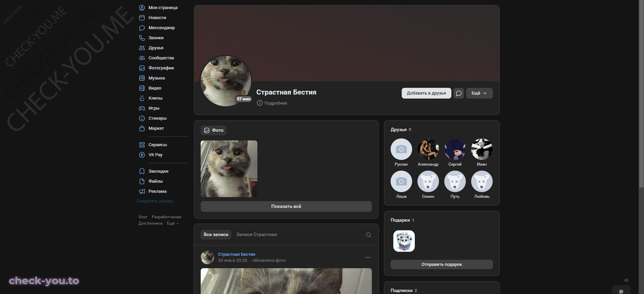Open the Разработчикам footer link

coord(166,217)
